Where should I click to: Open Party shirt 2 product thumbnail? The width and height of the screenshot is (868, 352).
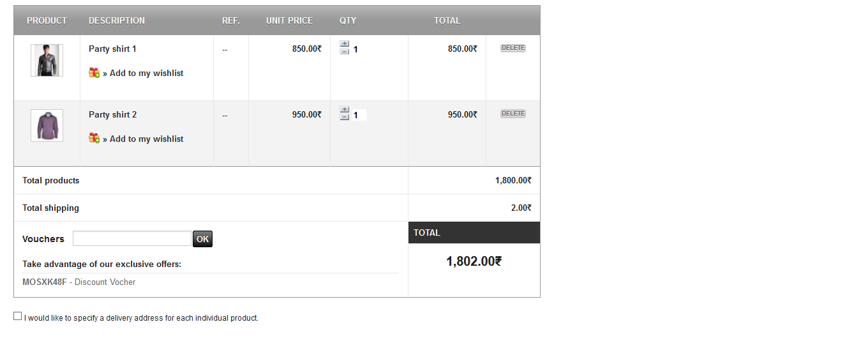(x=47, y=125)
